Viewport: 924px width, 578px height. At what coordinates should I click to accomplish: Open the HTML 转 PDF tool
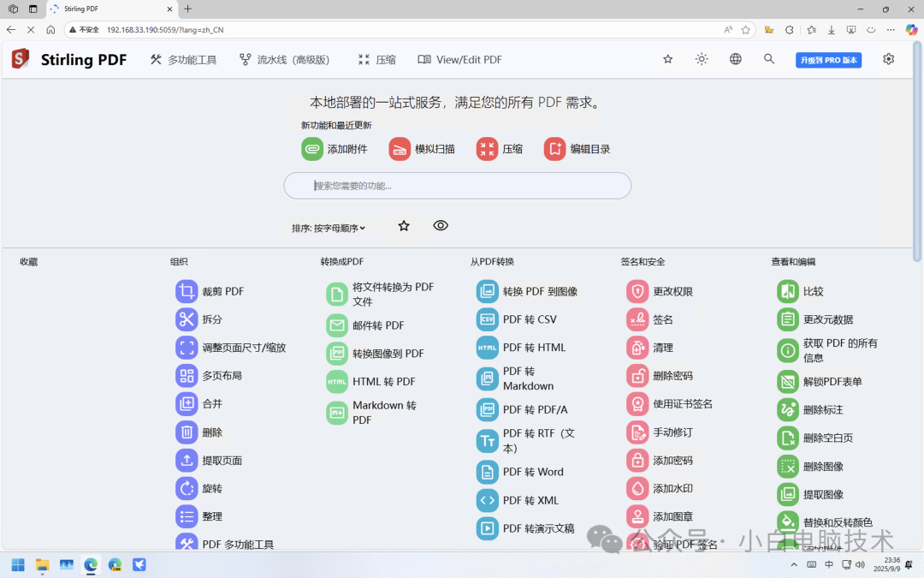(x=371, y=382)
